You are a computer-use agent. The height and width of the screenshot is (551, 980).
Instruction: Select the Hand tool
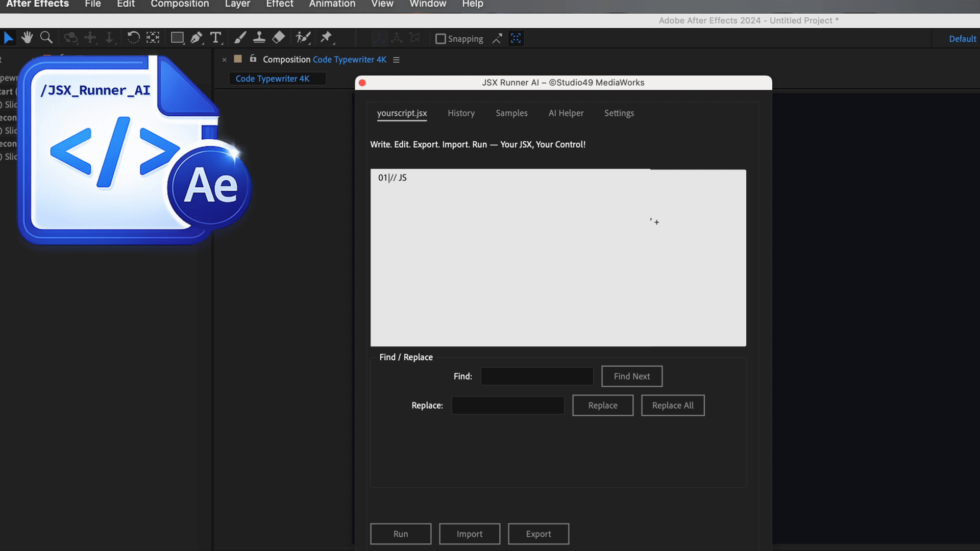[27, 38]
